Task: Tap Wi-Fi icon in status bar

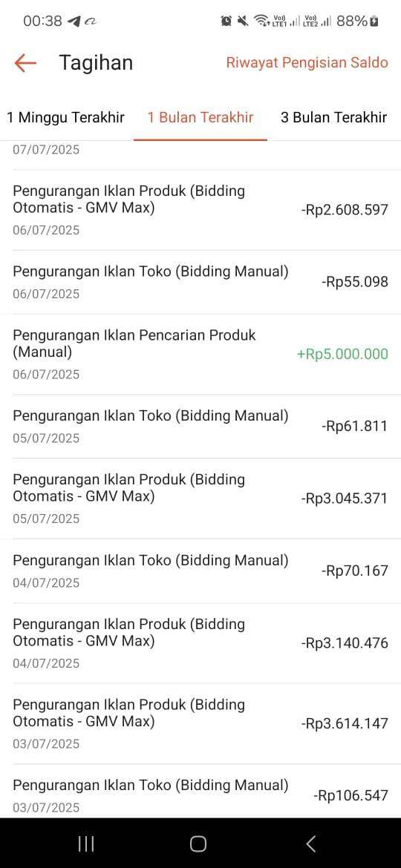Action: (x=260, y=21)
